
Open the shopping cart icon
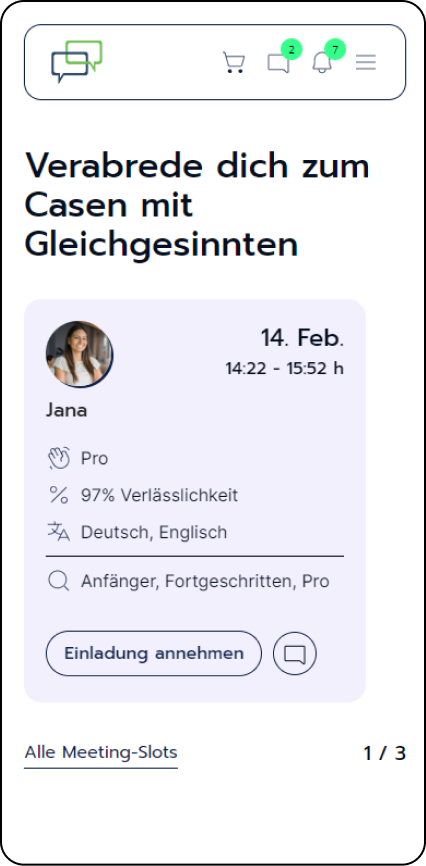(234, 62)
